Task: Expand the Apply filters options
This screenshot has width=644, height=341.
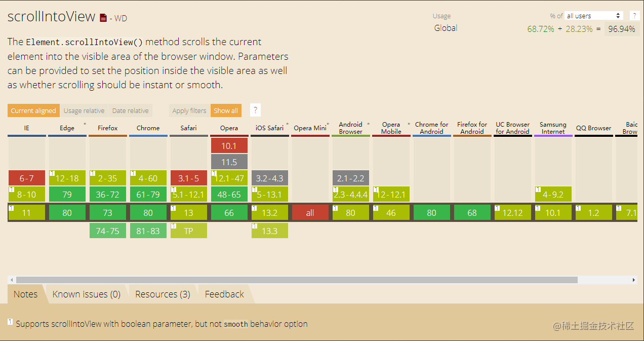Action: click(189, 110)
